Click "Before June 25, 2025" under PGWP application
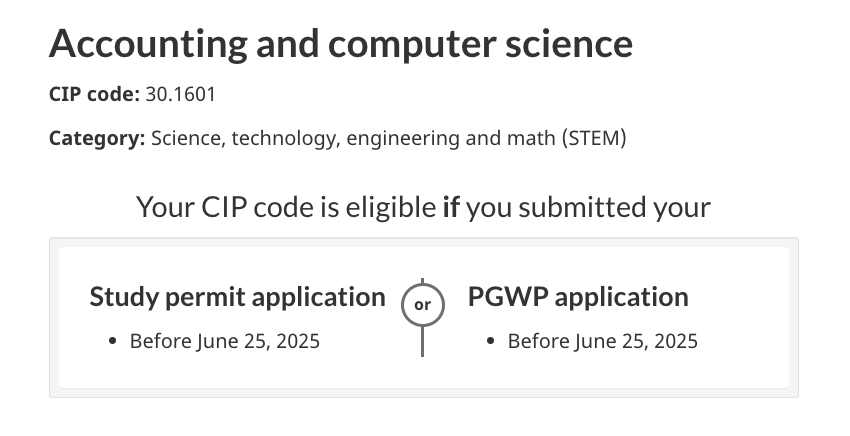 coord(603,342)
